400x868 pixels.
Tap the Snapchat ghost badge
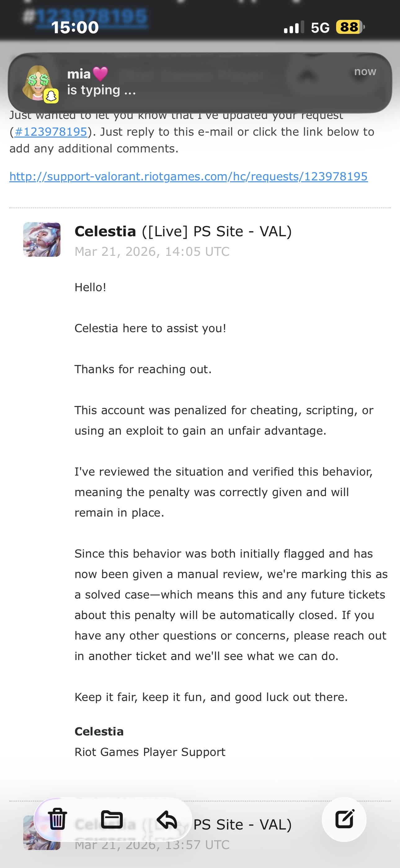pos(51,96)
